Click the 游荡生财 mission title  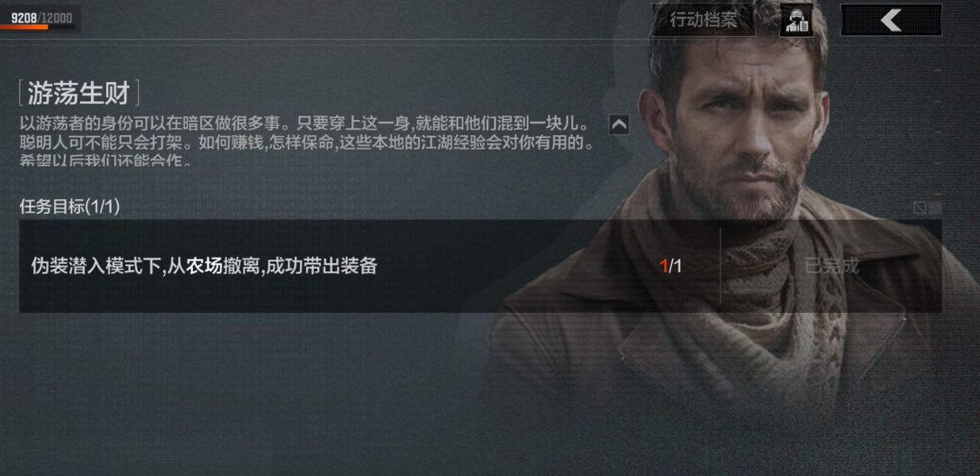(78, 93)
